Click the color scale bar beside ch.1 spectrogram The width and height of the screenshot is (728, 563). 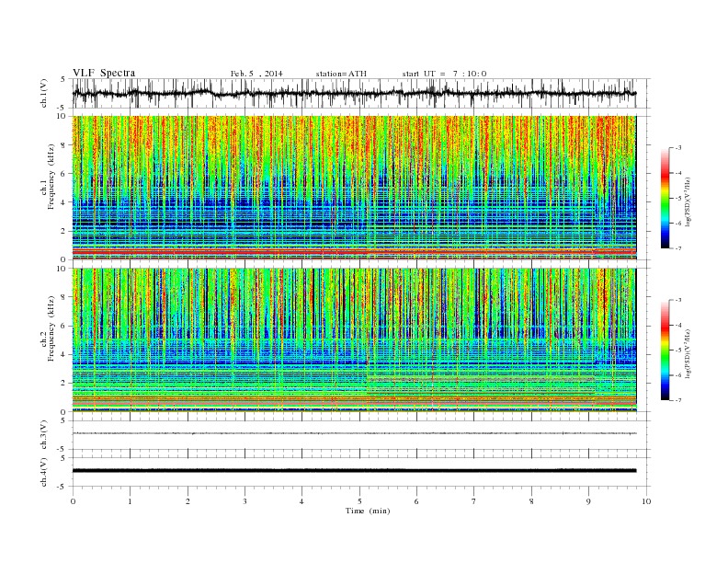[665, 199]
